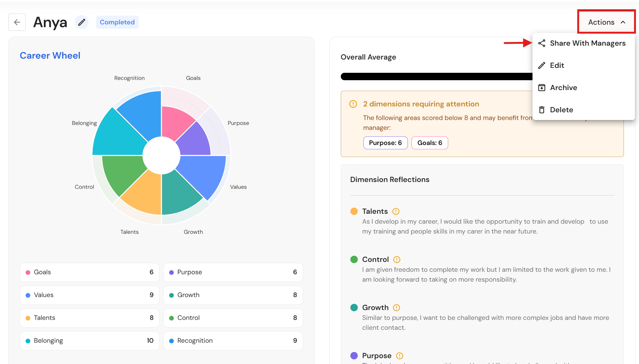Click the Goals: 6 chip

[430, 143]
